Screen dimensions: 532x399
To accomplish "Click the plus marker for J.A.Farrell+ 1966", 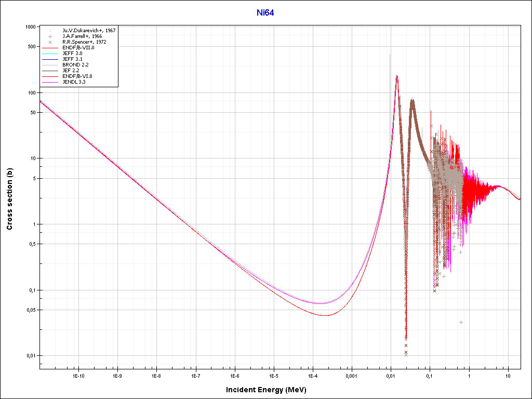I will point(50,36).
